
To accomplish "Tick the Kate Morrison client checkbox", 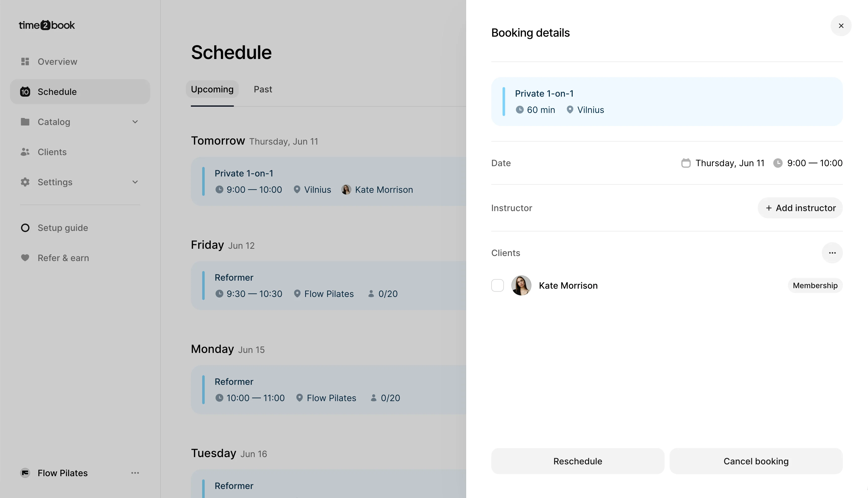I will pyautogui.click(x=498, y=286).
